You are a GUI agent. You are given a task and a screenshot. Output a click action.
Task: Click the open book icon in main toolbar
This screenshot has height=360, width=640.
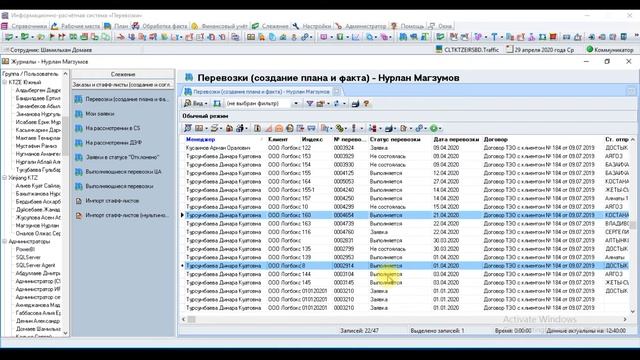click(x=251, y=37)
